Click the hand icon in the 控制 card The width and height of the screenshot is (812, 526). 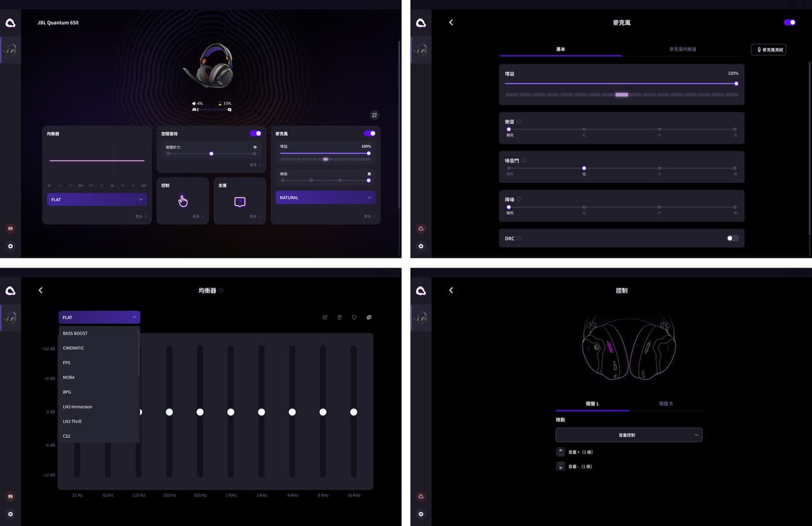pos(183,201)
